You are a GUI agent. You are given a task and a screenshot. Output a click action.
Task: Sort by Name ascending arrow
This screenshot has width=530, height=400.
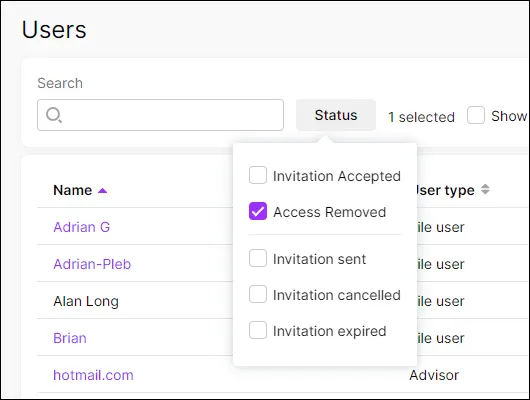coord(102,191)
